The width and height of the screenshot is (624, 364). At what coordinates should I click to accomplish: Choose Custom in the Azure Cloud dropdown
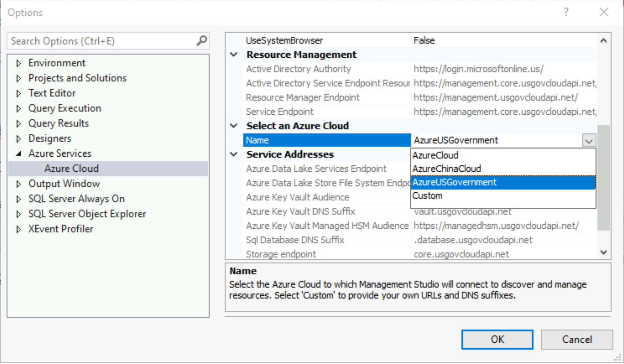pyautogui.click(x=427, y=195)
